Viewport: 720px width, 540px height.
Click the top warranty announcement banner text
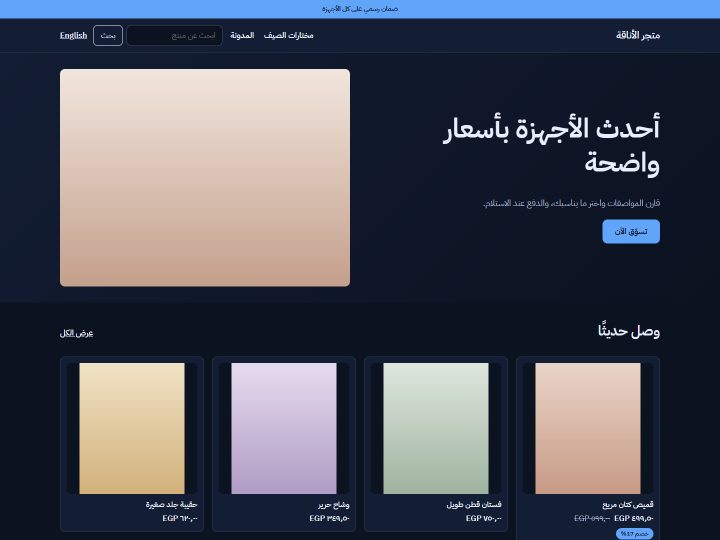pyautogui.click(x=360, y=9)
